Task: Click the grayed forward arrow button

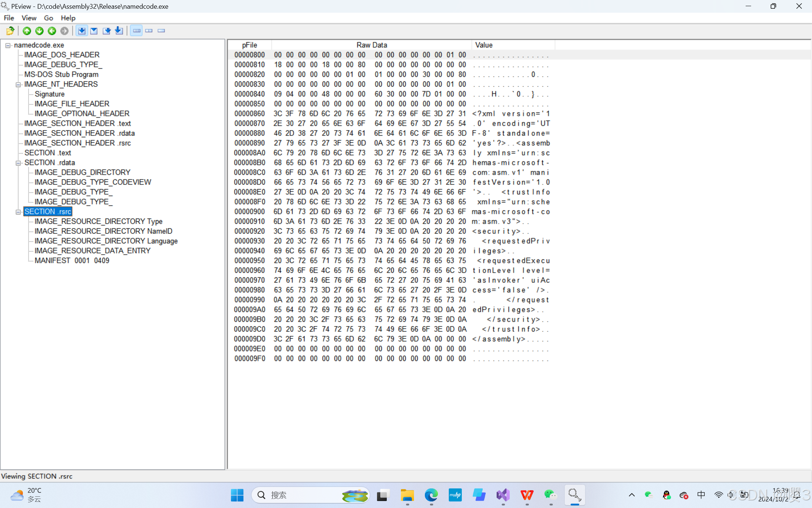Action: point(64,31)
